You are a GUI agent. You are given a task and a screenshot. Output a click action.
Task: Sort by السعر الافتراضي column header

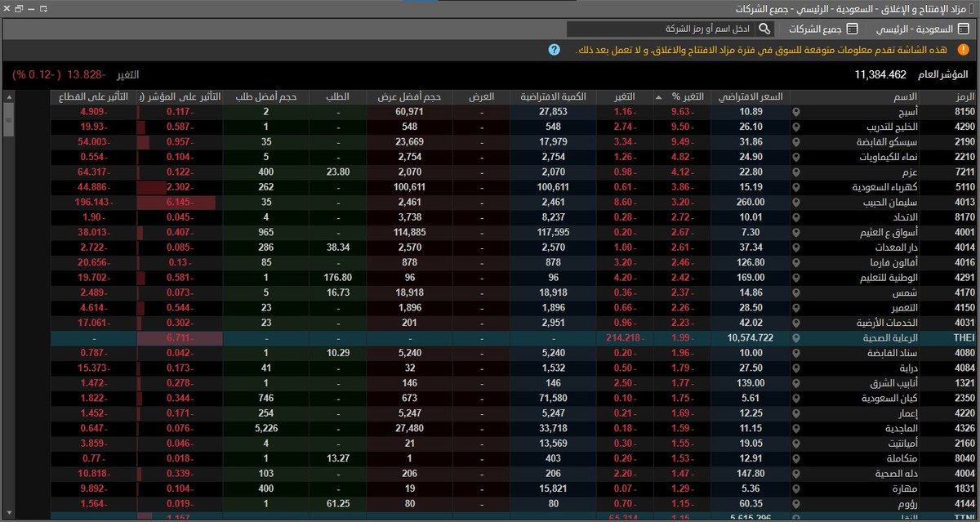(750, 96)
